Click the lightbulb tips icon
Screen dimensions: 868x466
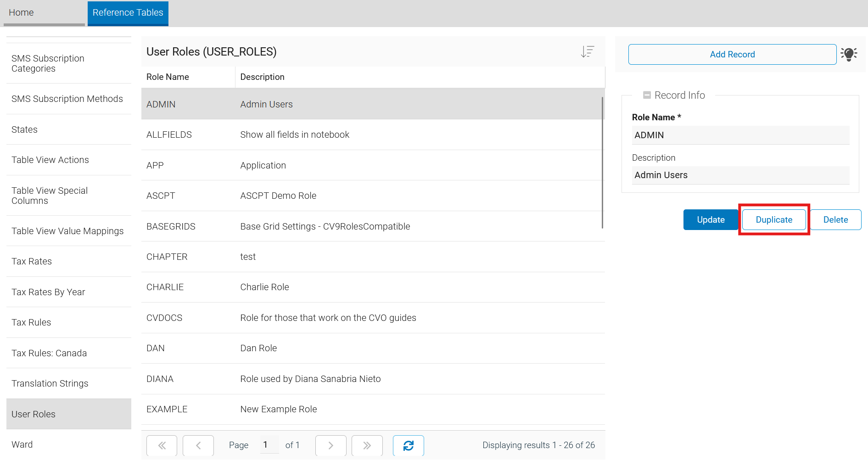849,54
